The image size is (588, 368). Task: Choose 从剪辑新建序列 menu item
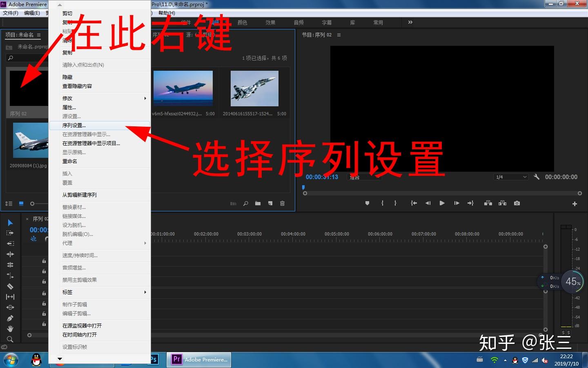click(100, 195)
